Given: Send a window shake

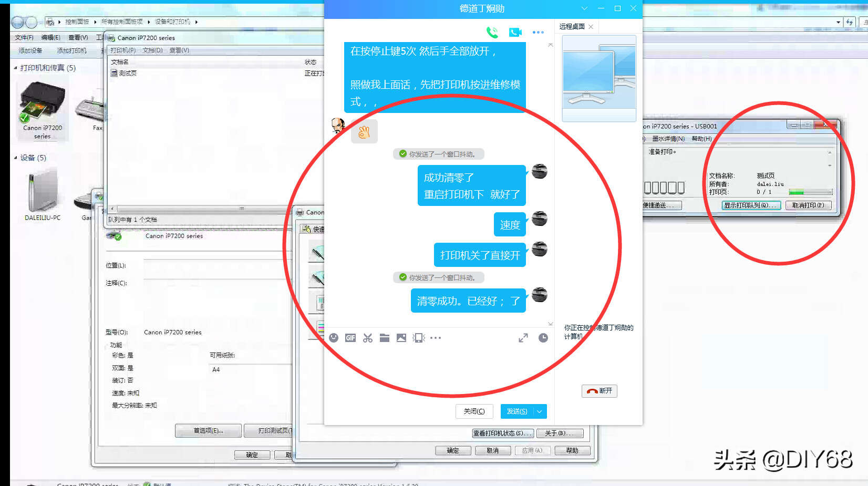Looking at the screenshot, I should [419, 338].
